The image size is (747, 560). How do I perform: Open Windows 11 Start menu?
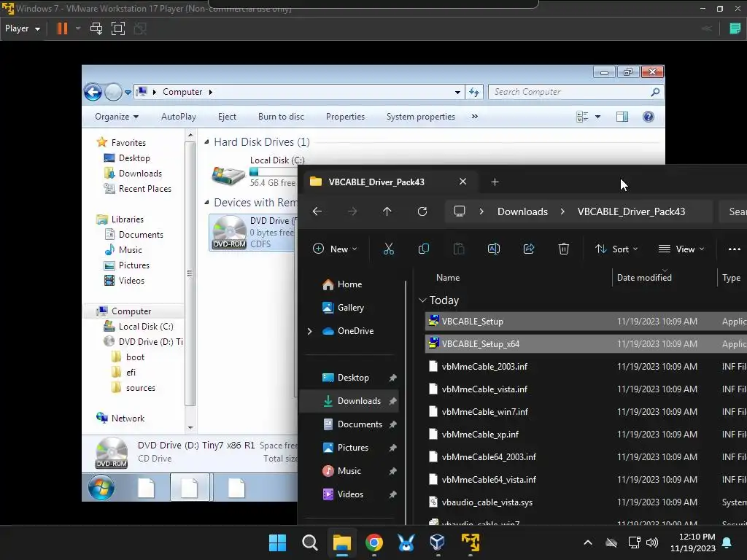point(277,542)
